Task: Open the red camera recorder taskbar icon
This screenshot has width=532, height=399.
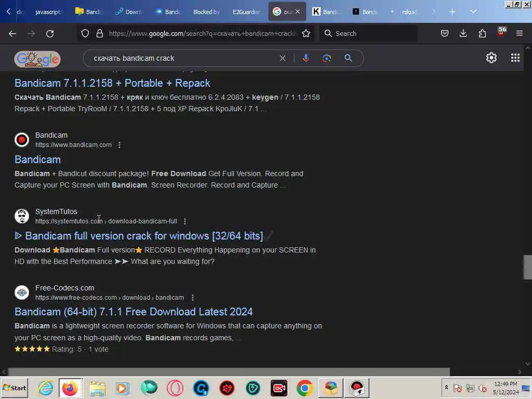Action: [278, 388]
